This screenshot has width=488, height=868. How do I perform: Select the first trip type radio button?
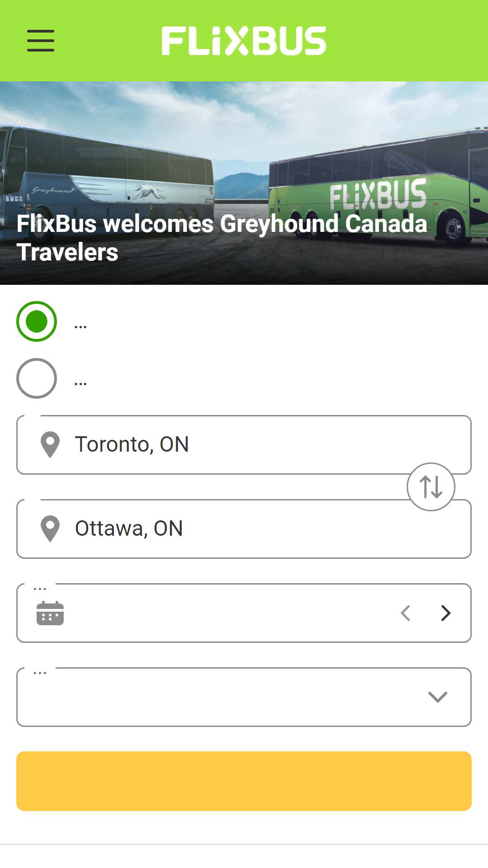[37, 321]
